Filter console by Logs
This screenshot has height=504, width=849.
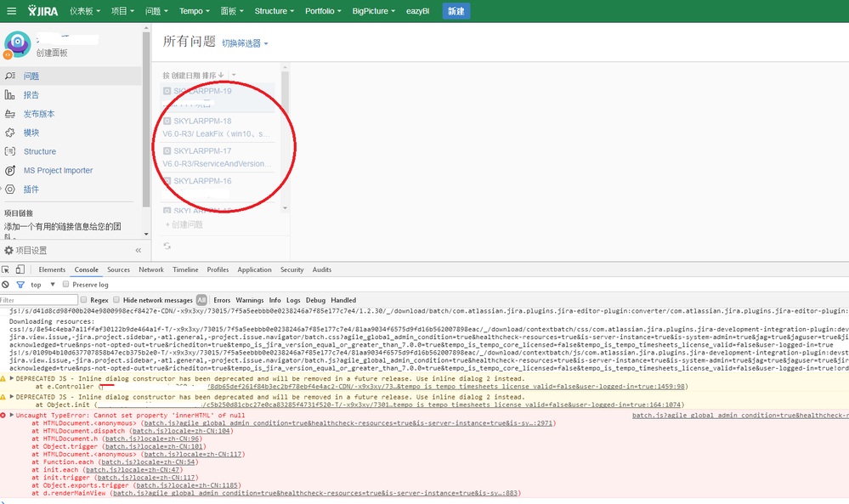click(x=293, y=300)
